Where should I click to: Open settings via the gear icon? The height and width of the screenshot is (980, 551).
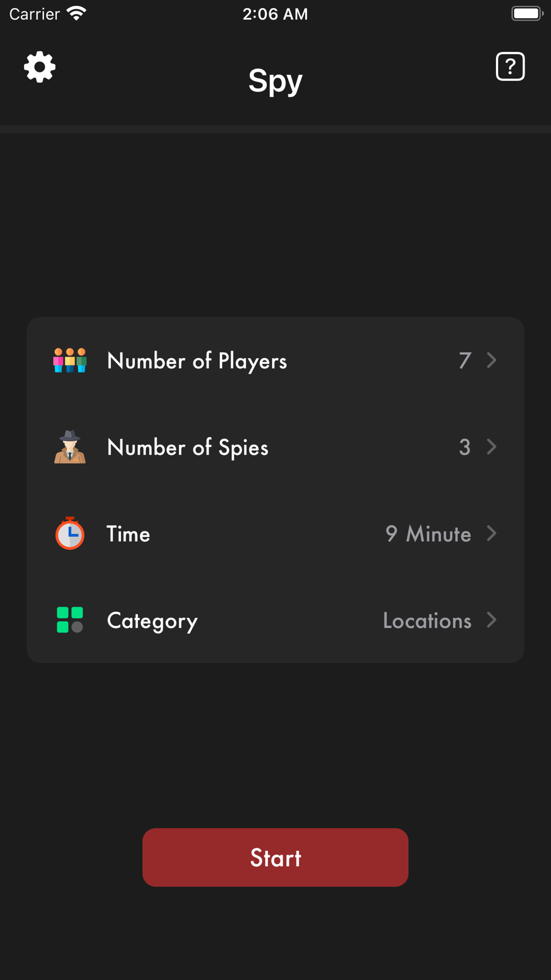coord(40,67)
